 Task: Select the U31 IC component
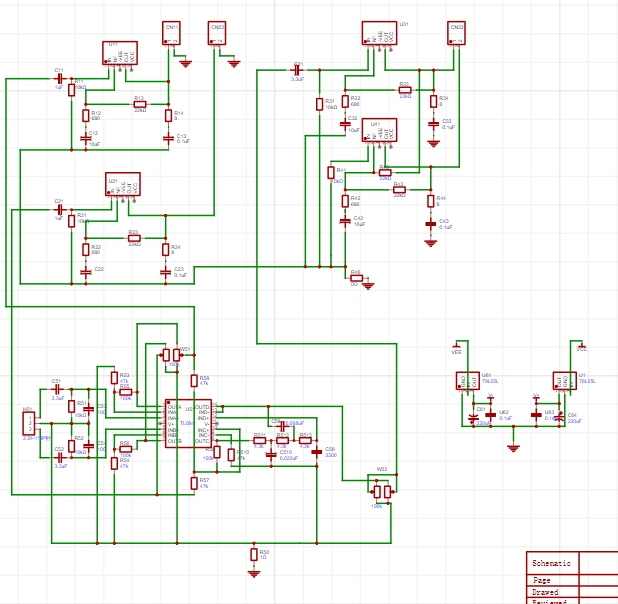(x=379, y=33)
